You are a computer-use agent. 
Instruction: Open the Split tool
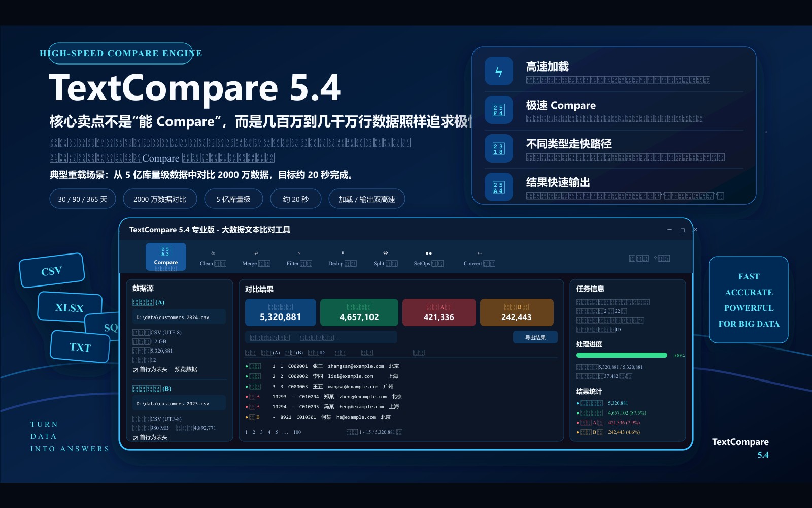(x=386, y=259)
